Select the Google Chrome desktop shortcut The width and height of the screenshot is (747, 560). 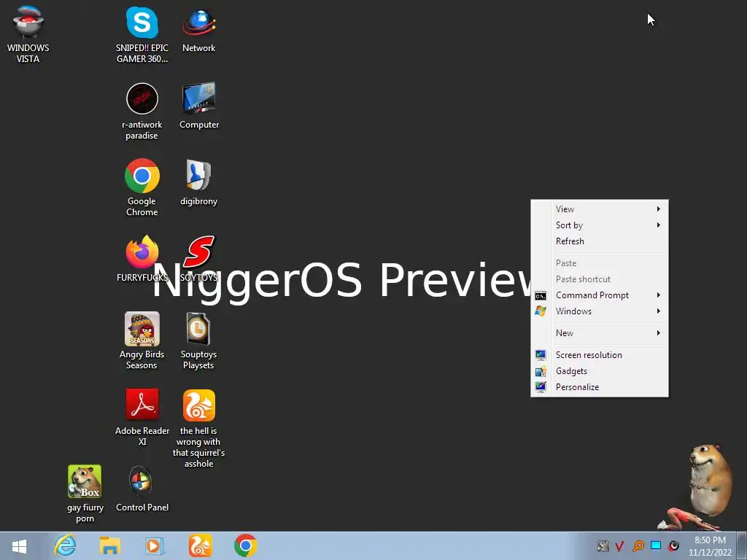142,187
